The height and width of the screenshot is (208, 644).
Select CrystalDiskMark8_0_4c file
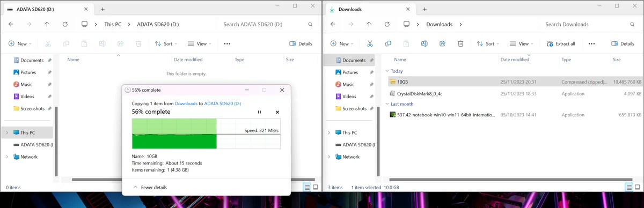pyautogui.click(x=514, y=94)
